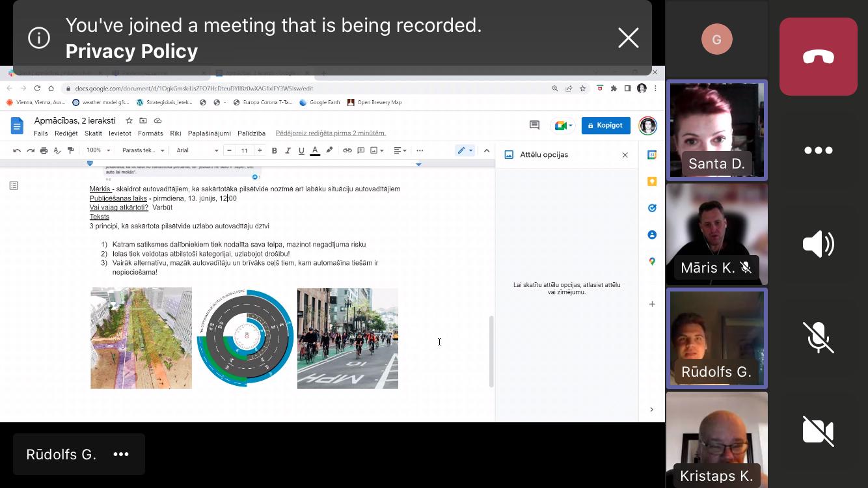The width and height of the screenshot is (868, 488).
Task: Select Santa D. video tile
Action: click(x=716, y=130)
